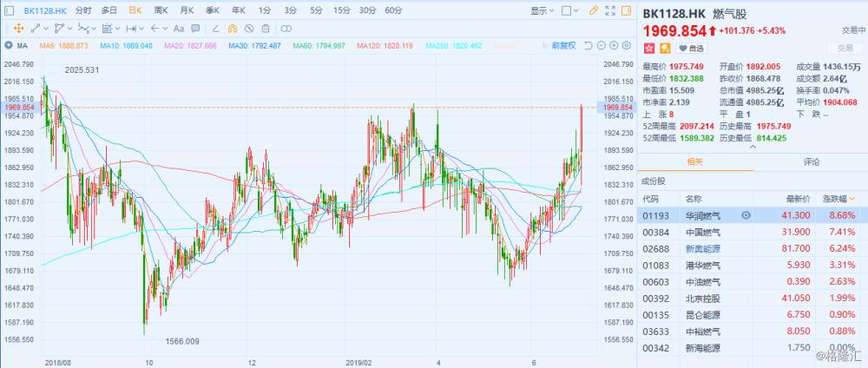Click the text annotation Aa tool
Image resolution: width=868 pixels, height=368 pixels.
coord(179,28)
